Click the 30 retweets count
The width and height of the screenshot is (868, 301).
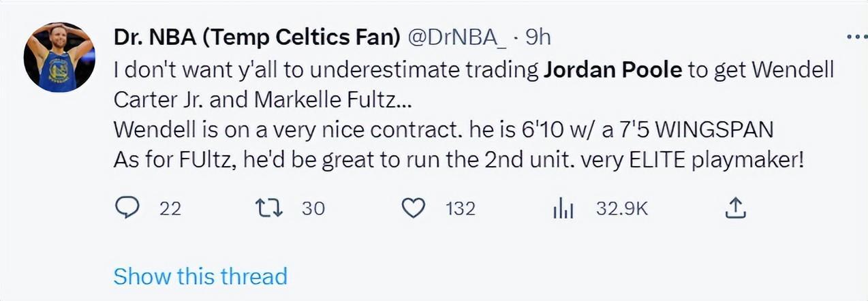coord(313,209)
